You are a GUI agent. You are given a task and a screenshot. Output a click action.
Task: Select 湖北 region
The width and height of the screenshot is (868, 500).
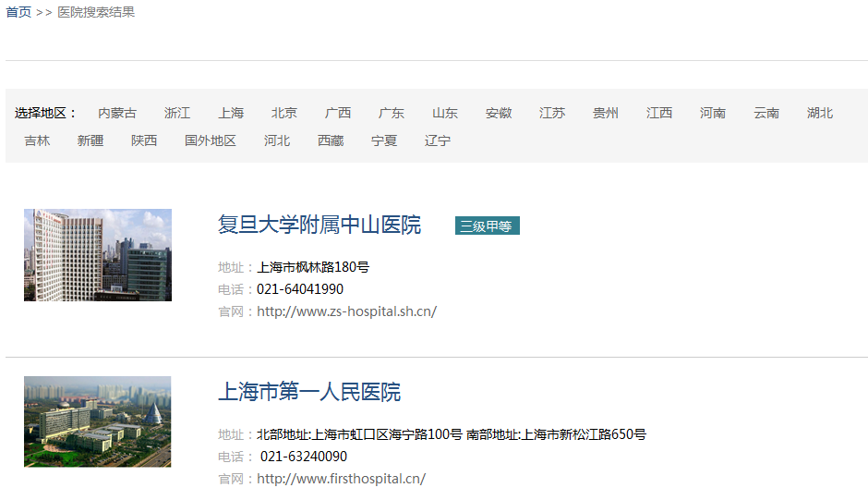point(820,113)
